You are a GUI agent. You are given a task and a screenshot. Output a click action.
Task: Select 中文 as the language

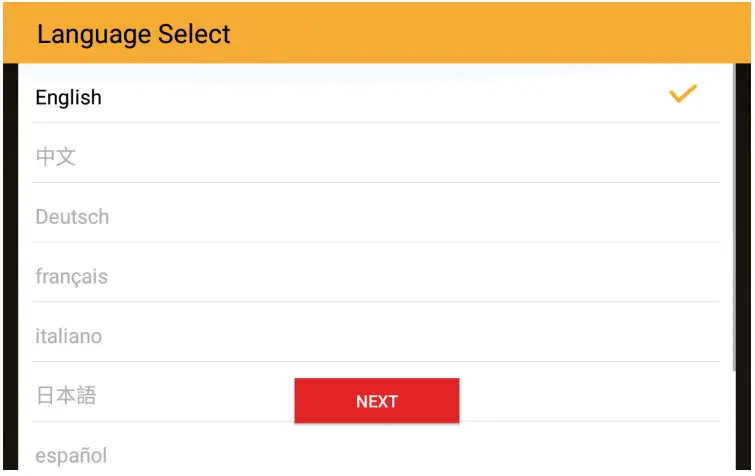click(x=56, y=157)
